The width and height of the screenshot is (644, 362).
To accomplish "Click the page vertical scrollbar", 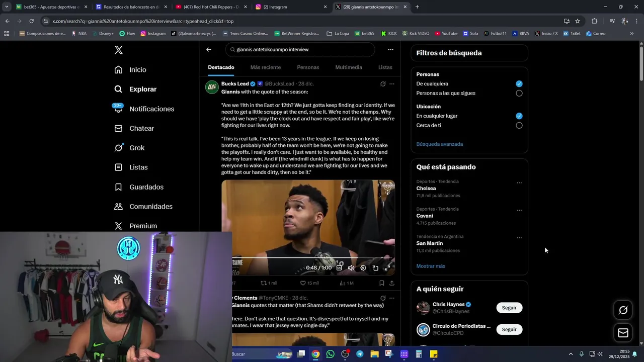I will tap(641, 63).
